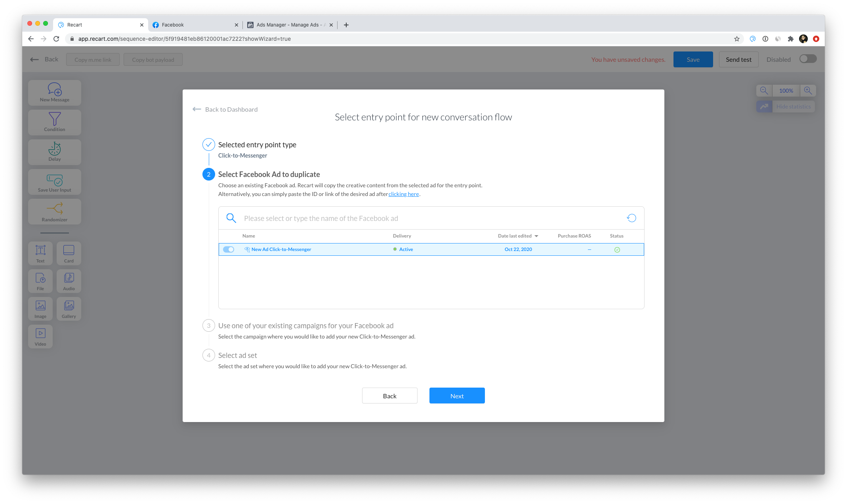Focus the Facebook ad search field
The image size is (847, 504).
coord(431,218)
